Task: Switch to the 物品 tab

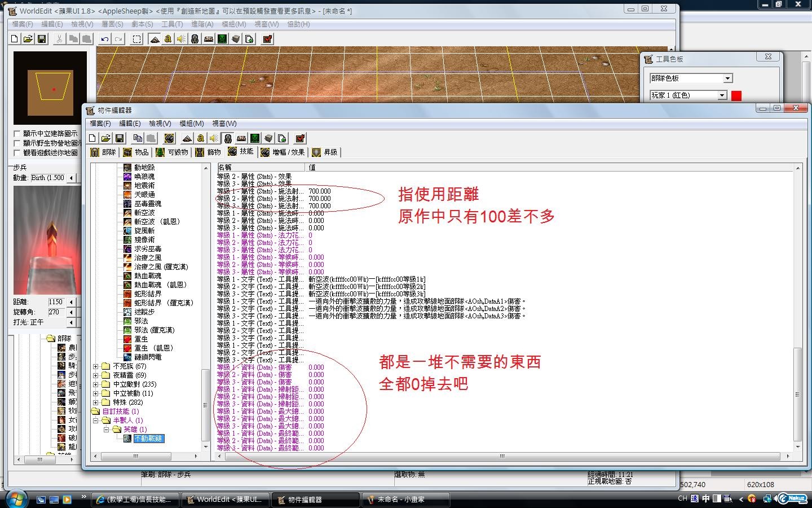Action: (136, 152)
